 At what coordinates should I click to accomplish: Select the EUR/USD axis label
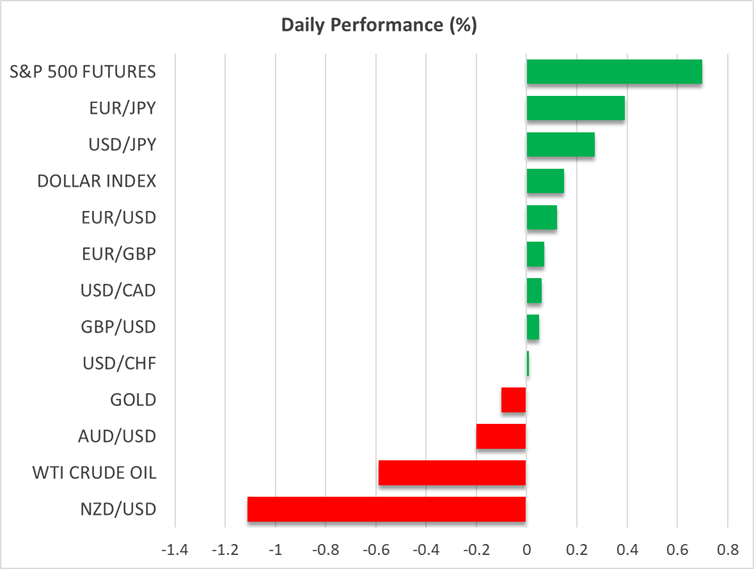[119, 217]
